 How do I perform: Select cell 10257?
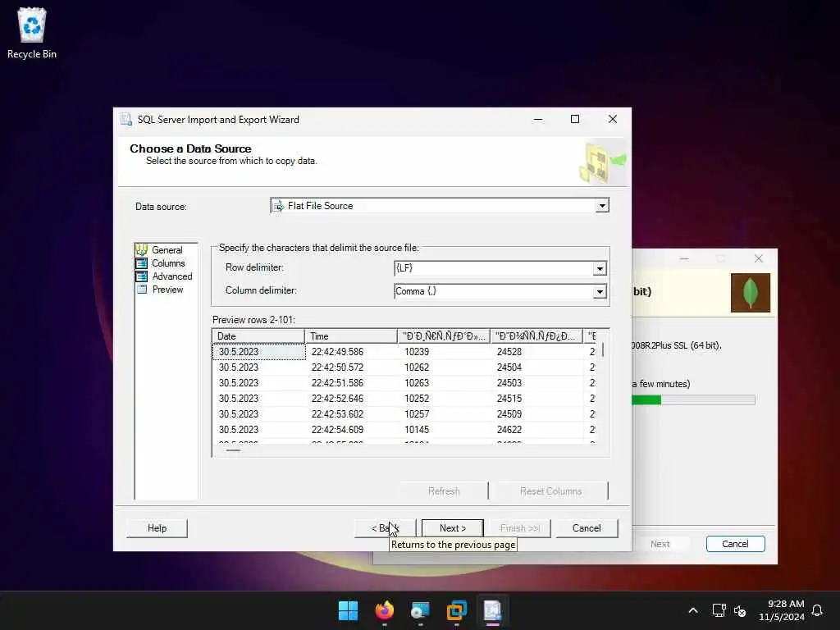[x=444, y=414]
